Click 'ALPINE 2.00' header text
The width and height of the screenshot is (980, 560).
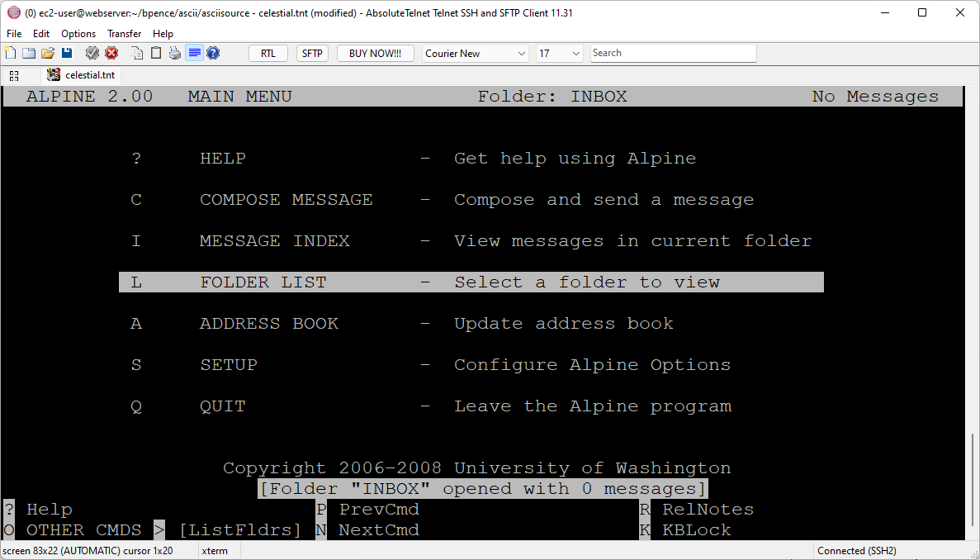coord(89,97)
